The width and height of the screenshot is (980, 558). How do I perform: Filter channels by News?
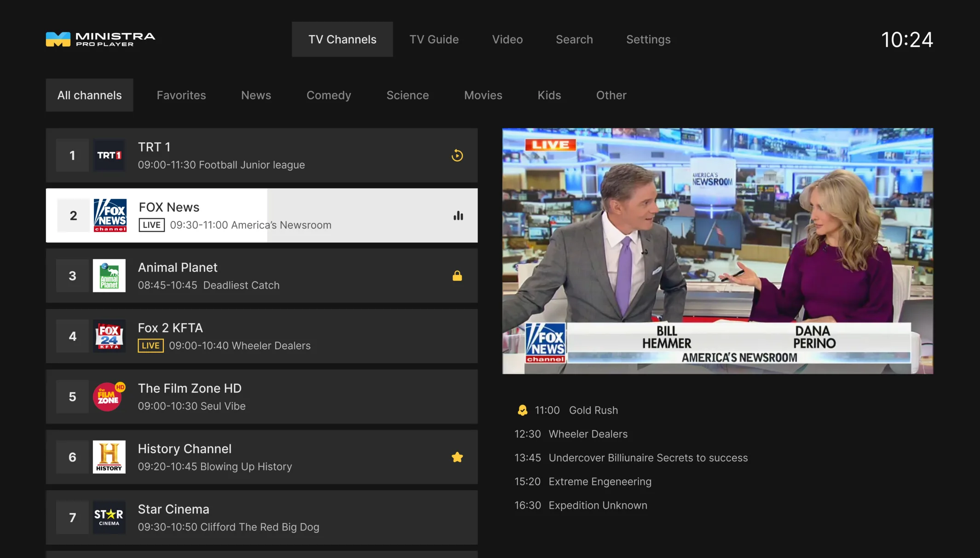256,95
